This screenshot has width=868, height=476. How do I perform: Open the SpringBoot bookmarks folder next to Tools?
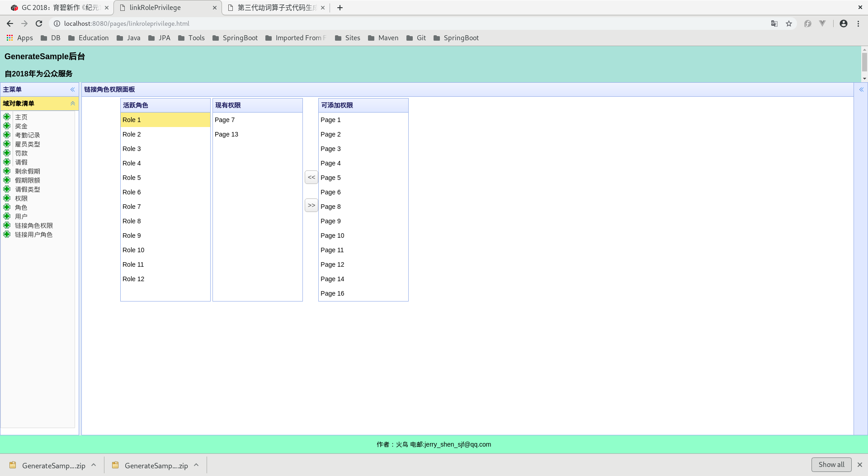(x=235, y=38)
